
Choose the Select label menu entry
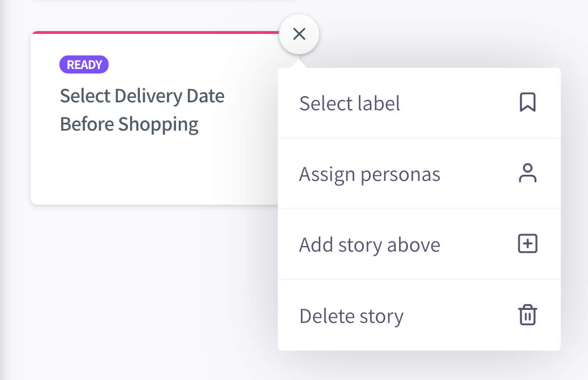click(x=419, y=103)
